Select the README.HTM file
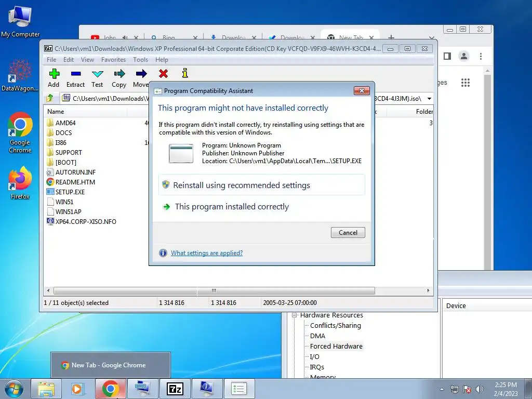 (75, 182)
